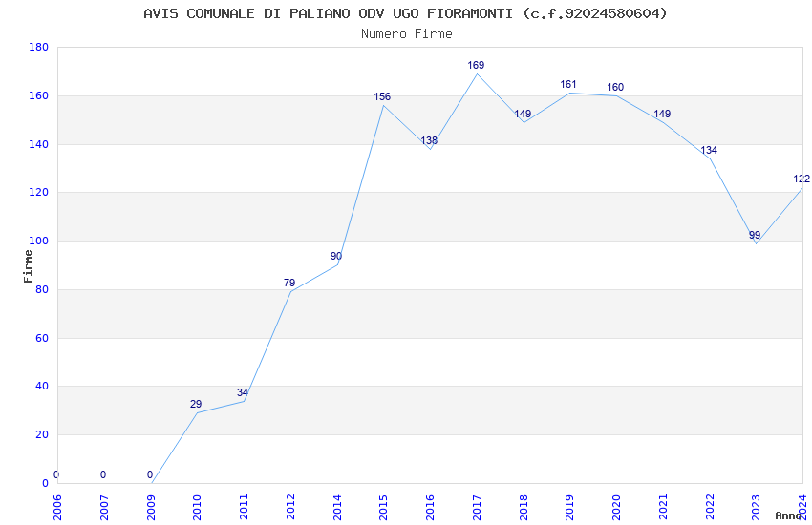Screen dimensions: 812x525
Task: Click the 0 data label above 2009
Action: pyautogui.click(x=150, y=474)
